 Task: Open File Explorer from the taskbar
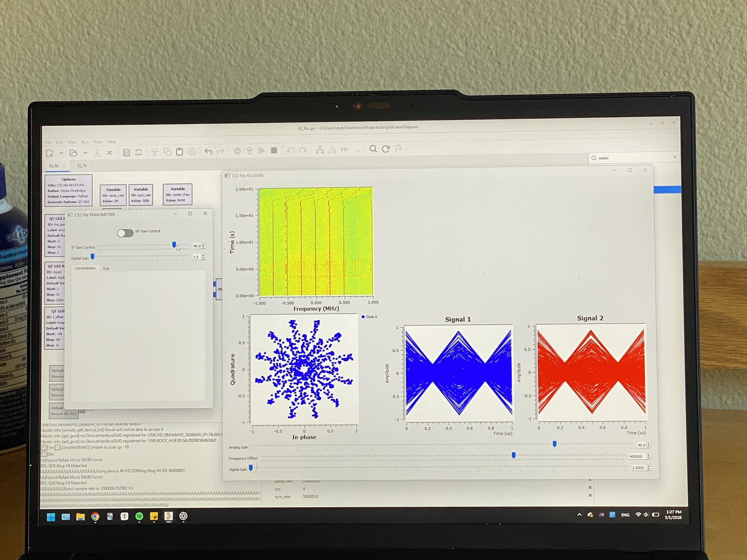[x=80, y=517]
